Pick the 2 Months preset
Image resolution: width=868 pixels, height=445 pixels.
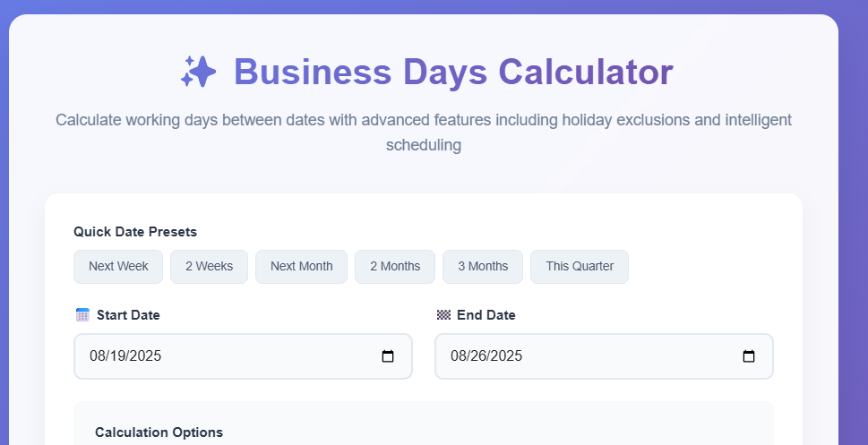(x=394, y=267)
